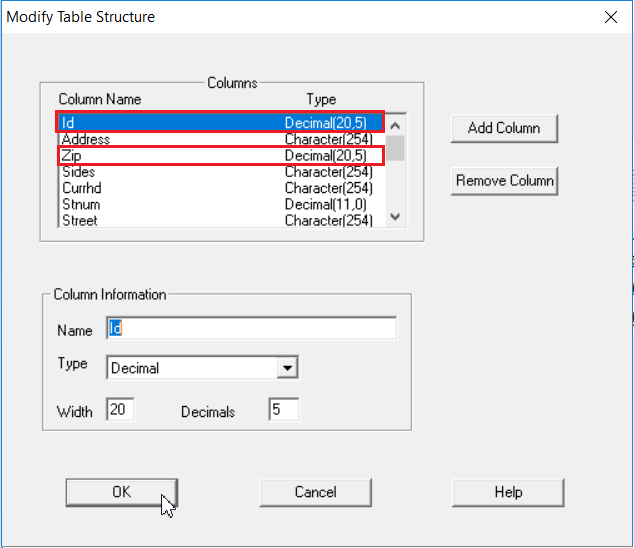Click the Character(254) type of Address
Screen dimensions: 634x548
pos(328,139)
